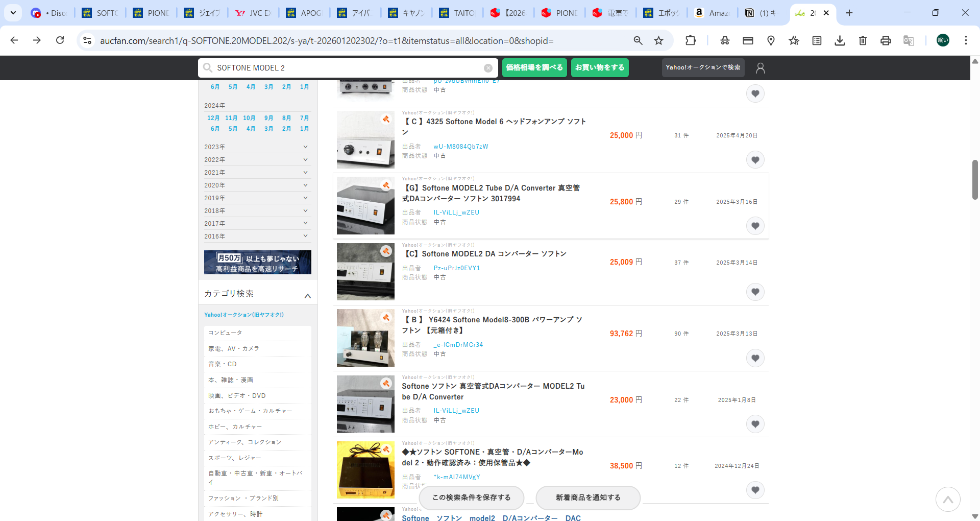Click the browser address bar URL
980x521 pixels.
click(x=327, y=40)
